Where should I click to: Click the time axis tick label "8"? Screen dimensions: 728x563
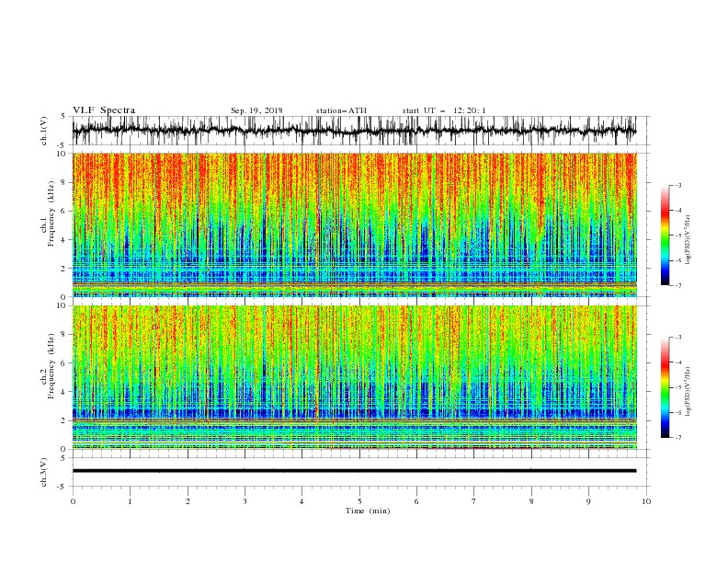tap(531, 501)
